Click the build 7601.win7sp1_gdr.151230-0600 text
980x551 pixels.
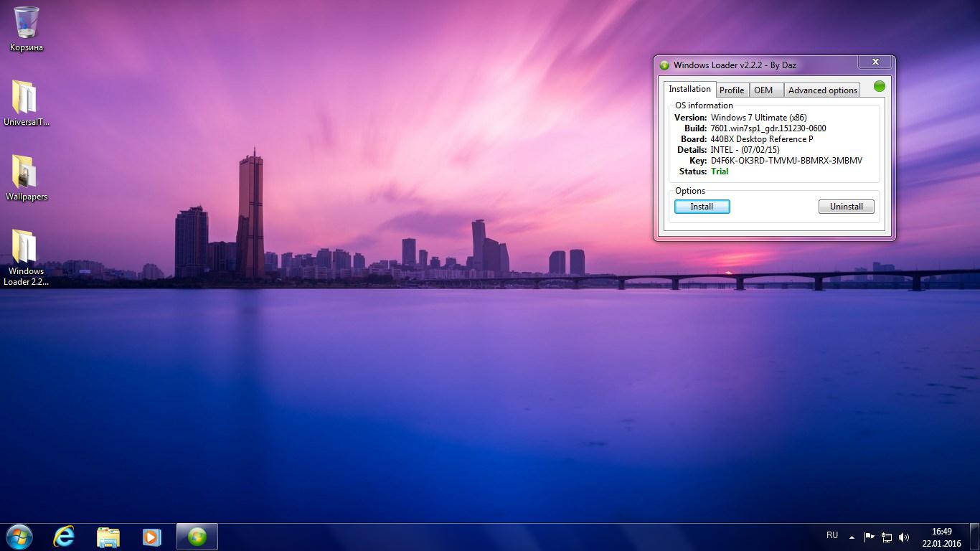pyautogui.click(x=768, y=128)
